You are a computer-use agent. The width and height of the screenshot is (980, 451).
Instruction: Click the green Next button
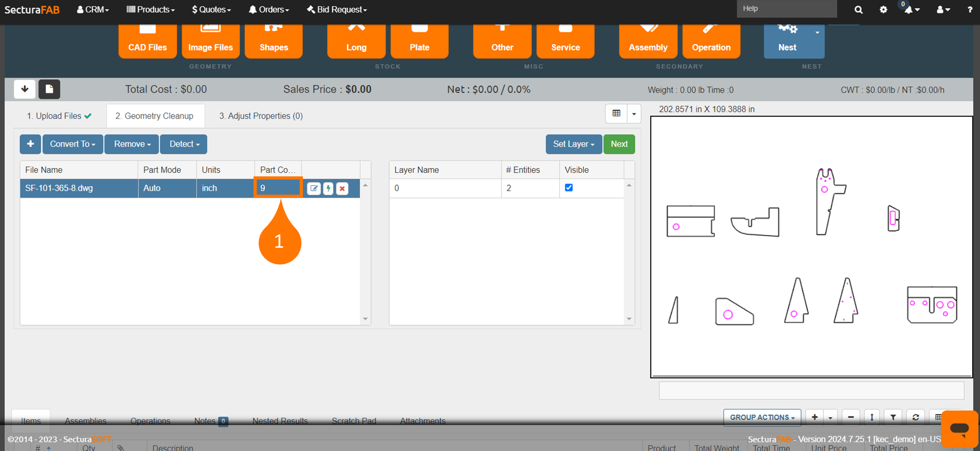(619, 144)
